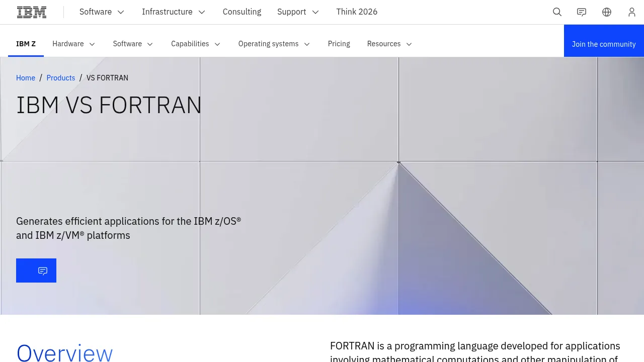Open the chat icon in the top bar
The width and height of the screenshot is (644, 362).
pyautogui.click(x=582, y=12)
